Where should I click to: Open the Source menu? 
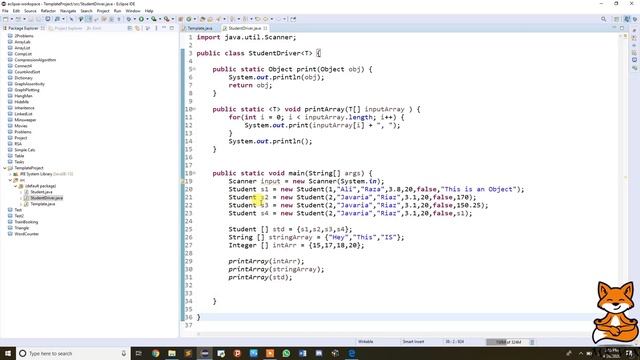point(30,11)
